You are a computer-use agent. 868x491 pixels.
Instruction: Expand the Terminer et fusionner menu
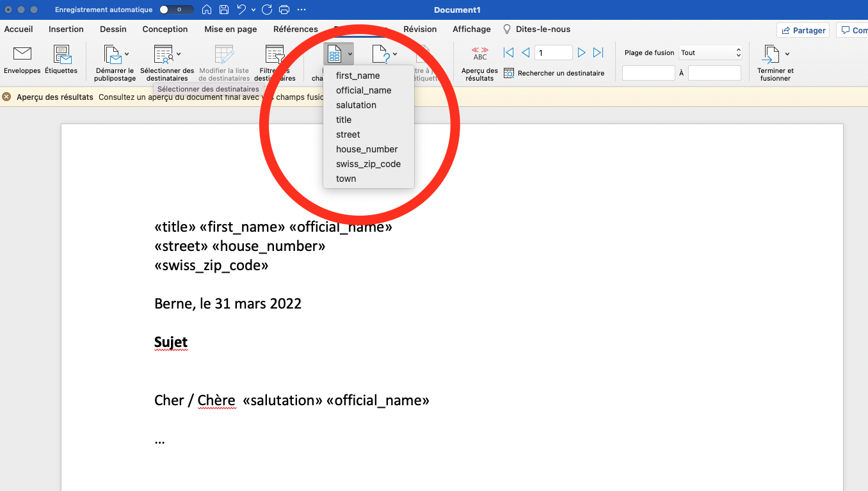[x=787, y=54]
